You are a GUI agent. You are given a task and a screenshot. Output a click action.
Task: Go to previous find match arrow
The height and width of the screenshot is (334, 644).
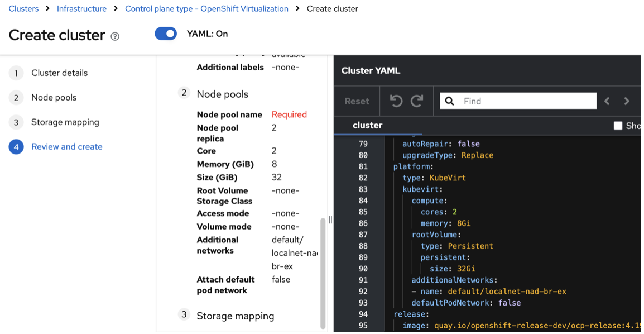(x=607, y=101)
